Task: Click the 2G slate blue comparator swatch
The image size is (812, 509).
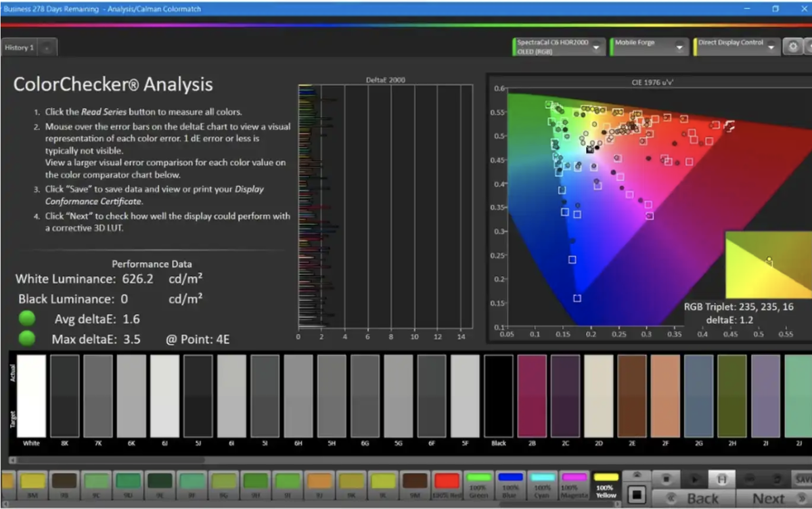Action: (x=698, y=396)
